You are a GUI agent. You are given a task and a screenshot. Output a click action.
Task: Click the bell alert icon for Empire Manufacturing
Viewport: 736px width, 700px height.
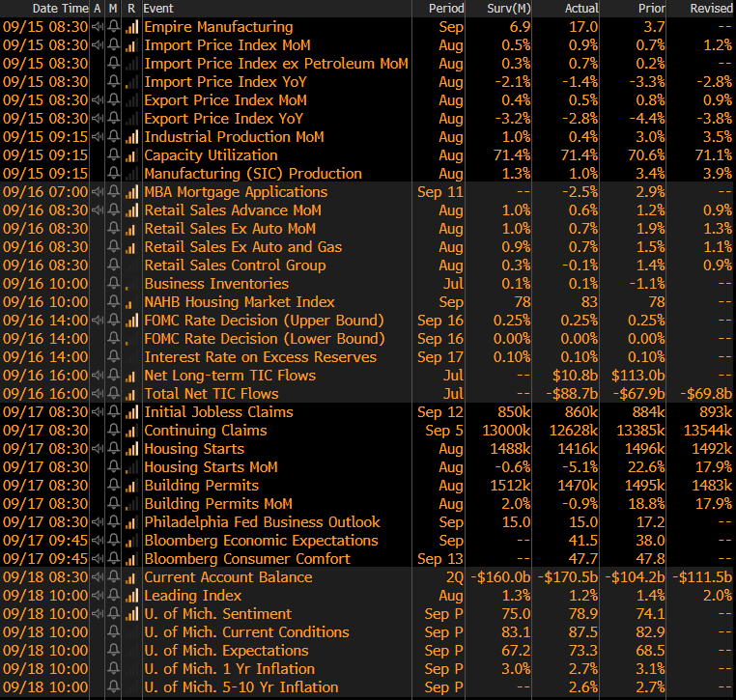[x=113, y=27]
